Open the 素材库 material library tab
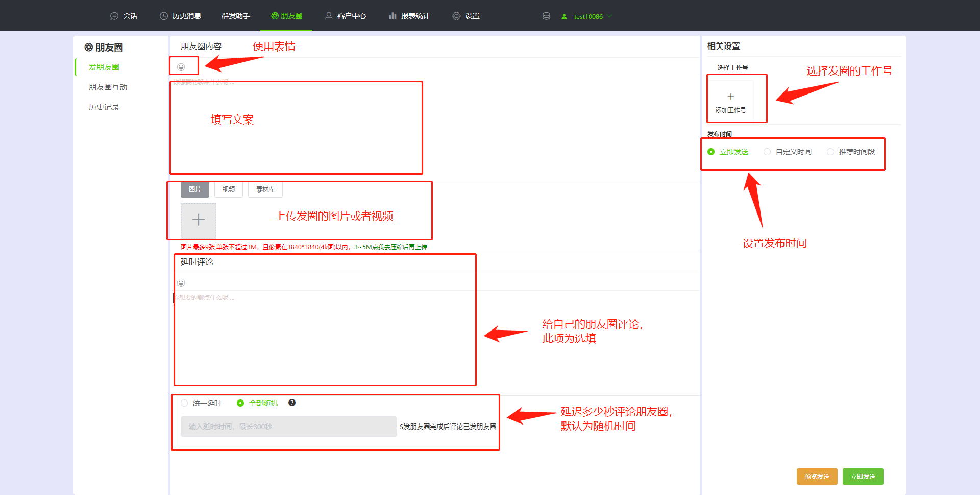 [x=265, y=190]
